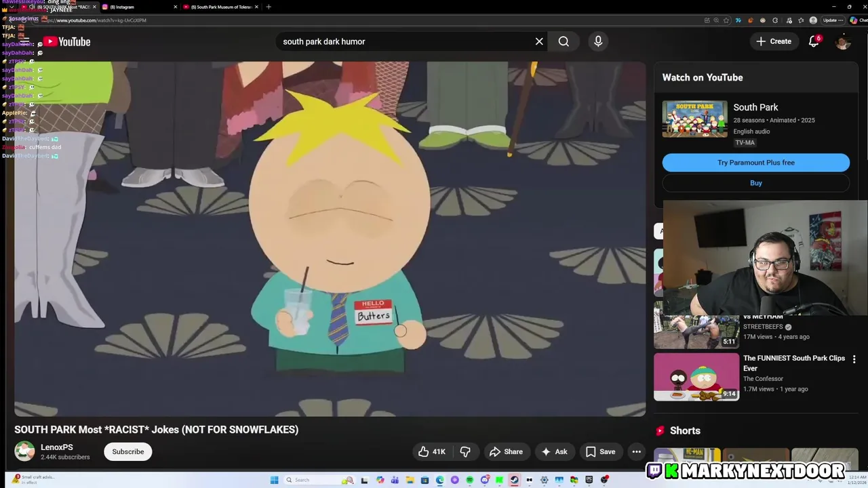868x488 pixels.
Task: Click the TV-MA rating badge
Action: pyautogui.click(x=745, y=142)
